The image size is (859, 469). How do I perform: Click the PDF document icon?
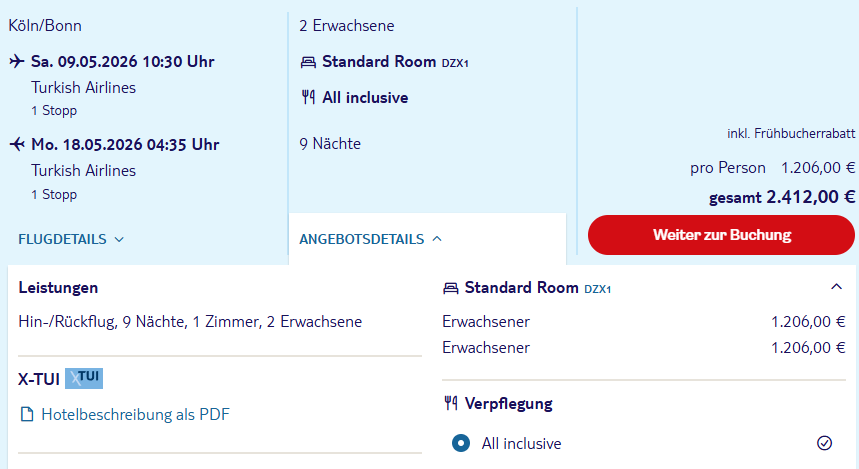point(27,414)
